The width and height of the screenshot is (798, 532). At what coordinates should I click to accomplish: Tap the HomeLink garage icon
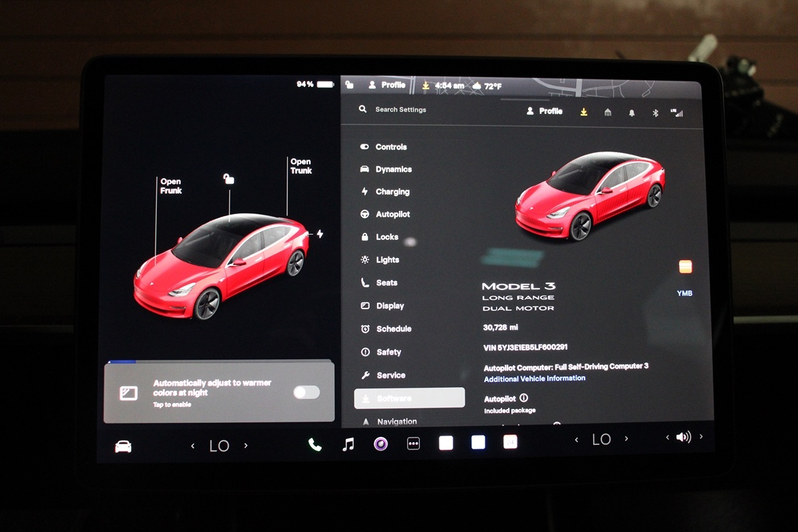click(x=608, y=112)
